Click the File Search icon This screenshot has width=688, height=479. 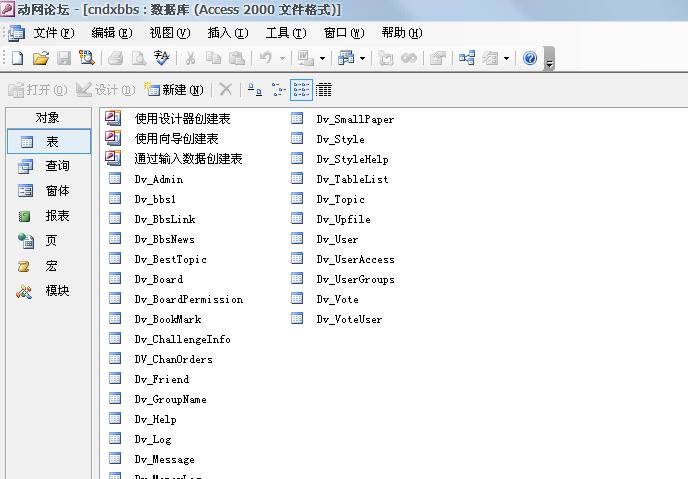(x=86, y=58)
